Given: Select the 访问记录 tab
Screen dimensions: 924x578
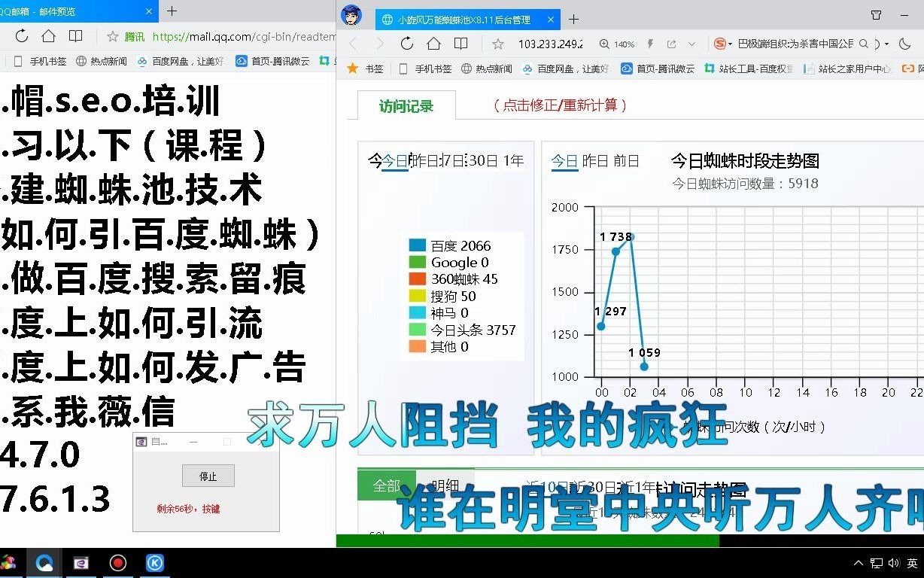Looking at the screenshot, I should pos(406,105).
